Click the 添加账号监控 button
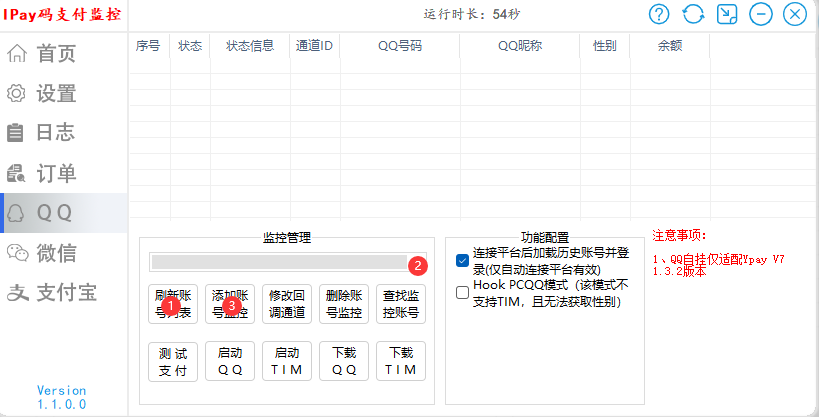The height and width of the screenshot is (417, 819). pos(230,304)
